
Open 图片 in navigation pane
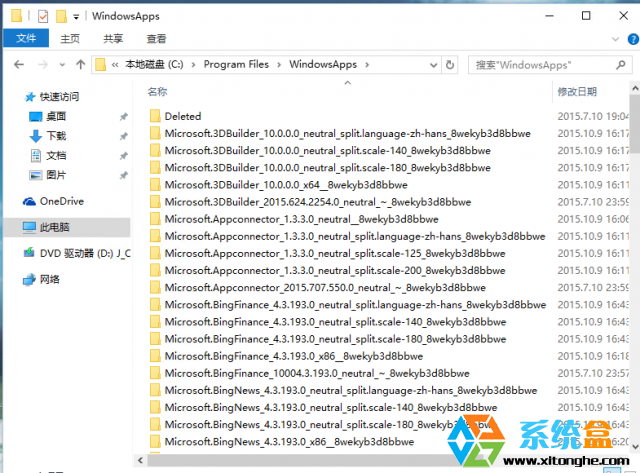click(56, 175)
